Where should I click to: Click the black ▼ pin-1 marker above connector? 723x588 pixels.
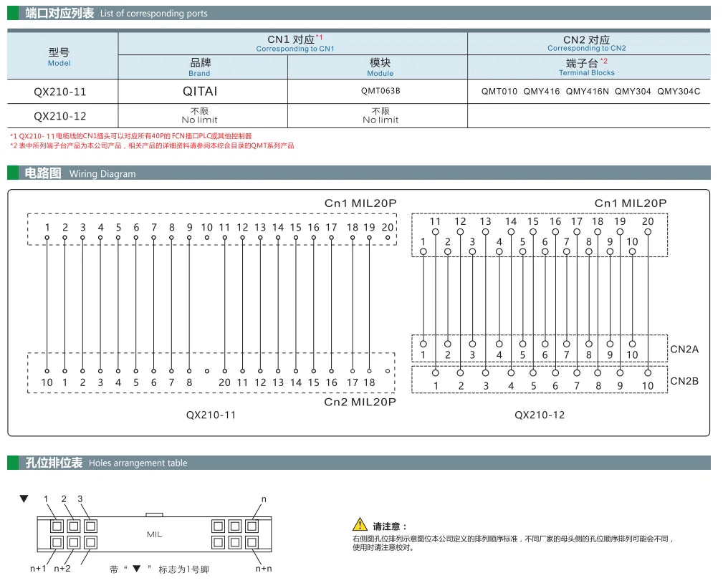click(x=24, y=498)
